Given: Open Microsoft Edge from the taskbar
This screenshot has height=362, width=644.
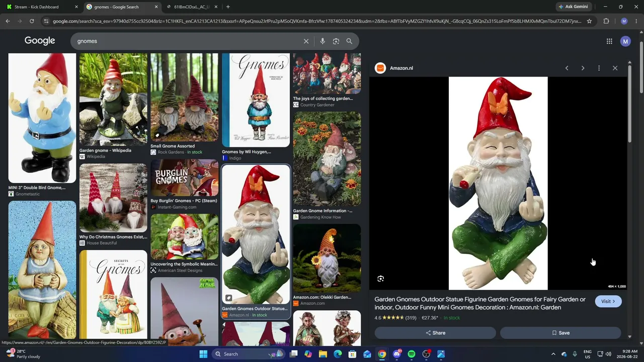Looking at the screenshot, I should [338, 354].
